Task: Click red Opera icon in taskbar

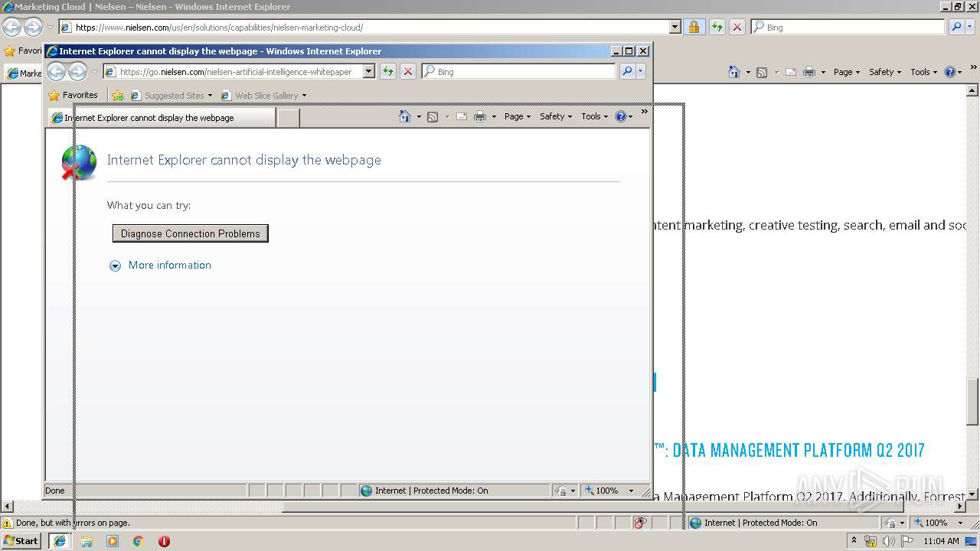Action: point(164,541)
